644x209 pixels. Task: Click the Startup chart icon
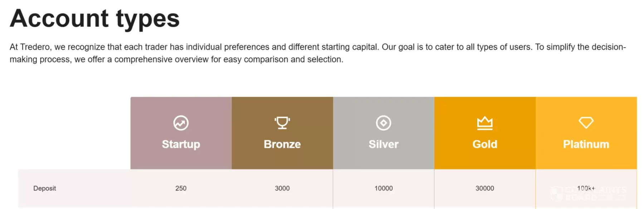(181, 123)
